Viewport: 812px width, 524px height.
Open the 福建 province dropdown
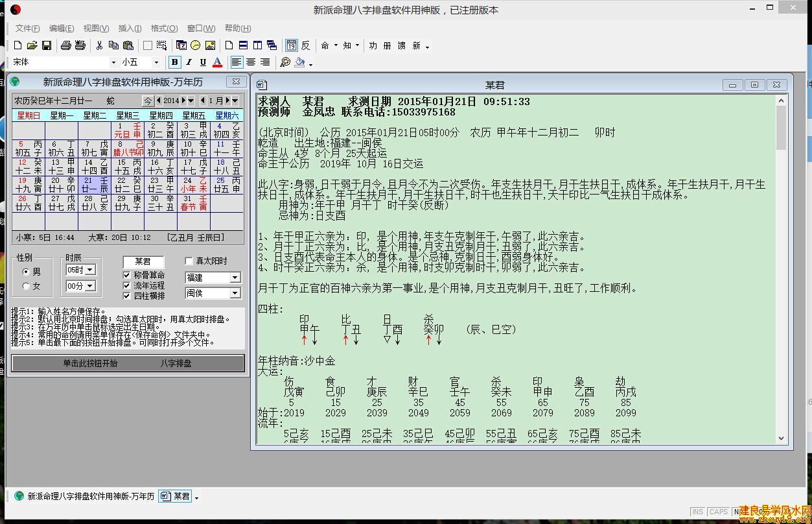235,278
